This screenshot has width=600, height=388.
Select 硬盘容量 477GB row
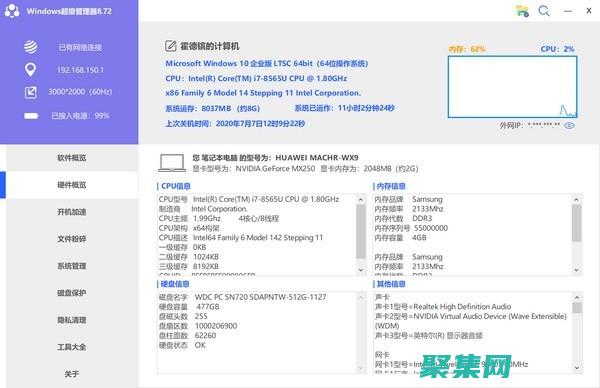[189, 307]
